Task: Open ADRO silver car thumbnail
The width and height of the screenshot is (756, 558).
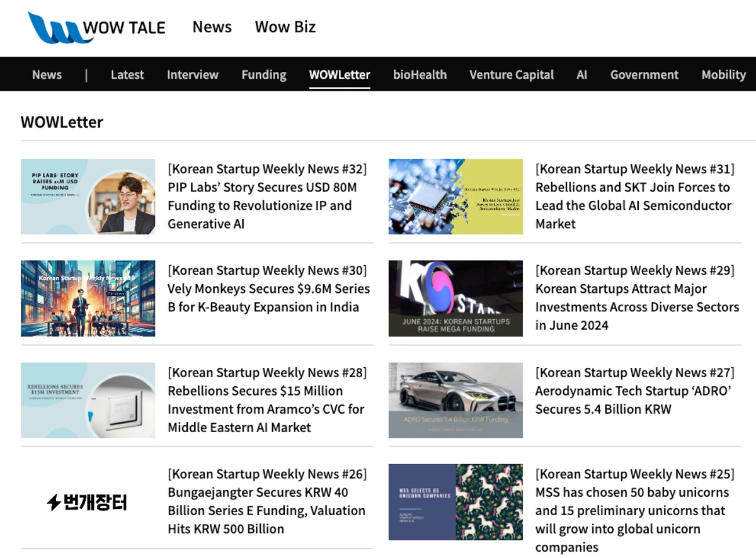Action: (x=455, y=400)
